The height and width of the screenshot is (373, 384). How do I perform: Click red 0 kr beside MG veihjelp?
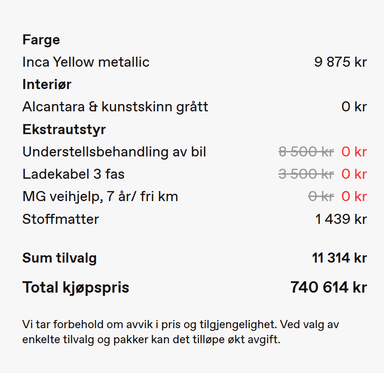point(354,196)
